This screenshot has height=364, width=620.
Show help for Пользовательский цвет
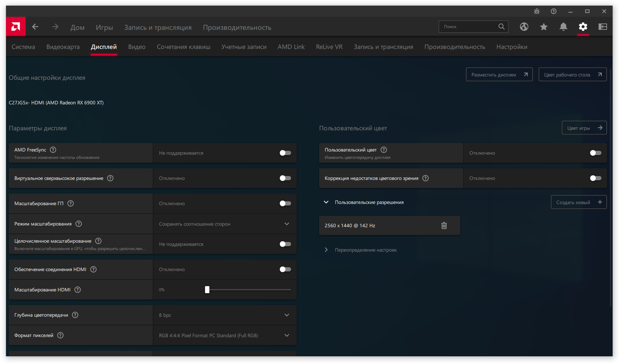[x=384, y=150]
